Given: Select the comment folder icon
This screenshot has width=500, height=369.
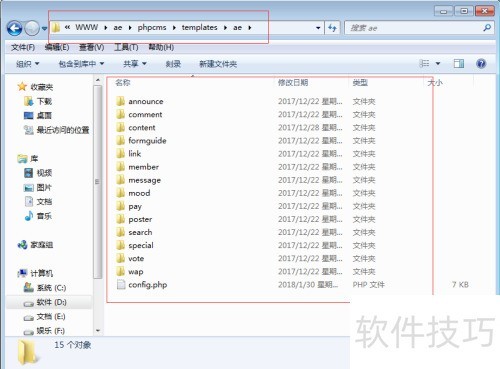Looking at the screenshot, I should pyautogui.click(x=121, y=114).
